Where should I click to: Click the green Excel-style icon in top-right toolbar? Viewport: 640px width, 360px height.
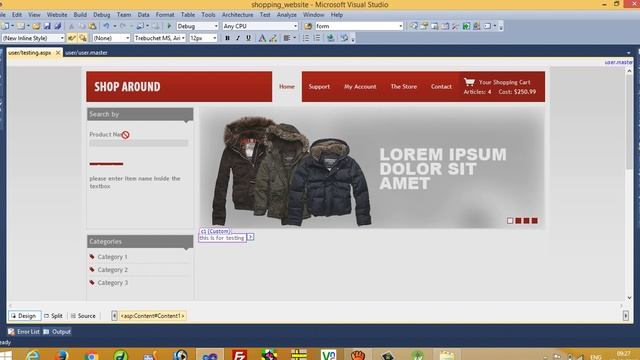coord(466,26)
